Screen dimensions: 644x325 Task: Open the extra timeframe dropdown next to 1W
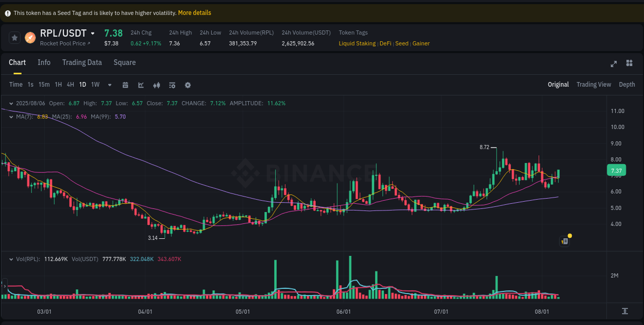coord(109,85)
